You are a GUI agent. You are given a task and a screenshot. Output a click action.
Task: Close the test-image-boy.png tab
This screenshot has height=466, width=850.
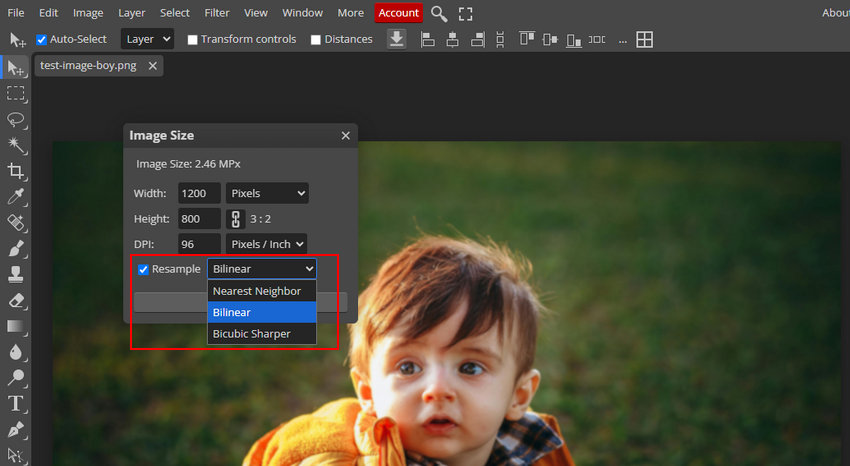click(153, 66)
